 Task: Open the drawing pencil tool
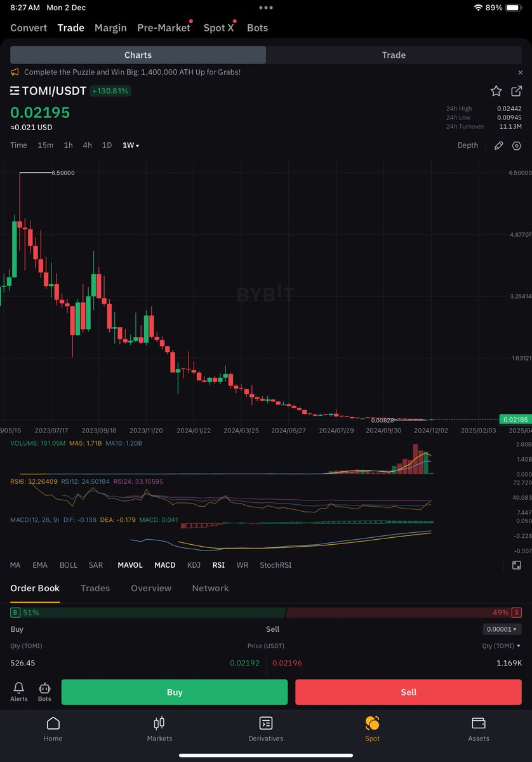[x=498, y=145]
